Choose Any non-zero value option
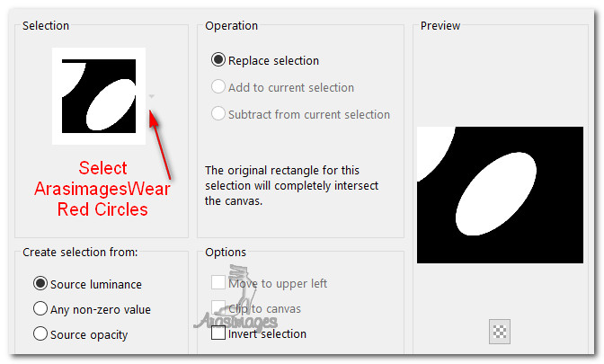The width and height of the screenshot is (604, 364). [40, 309]
